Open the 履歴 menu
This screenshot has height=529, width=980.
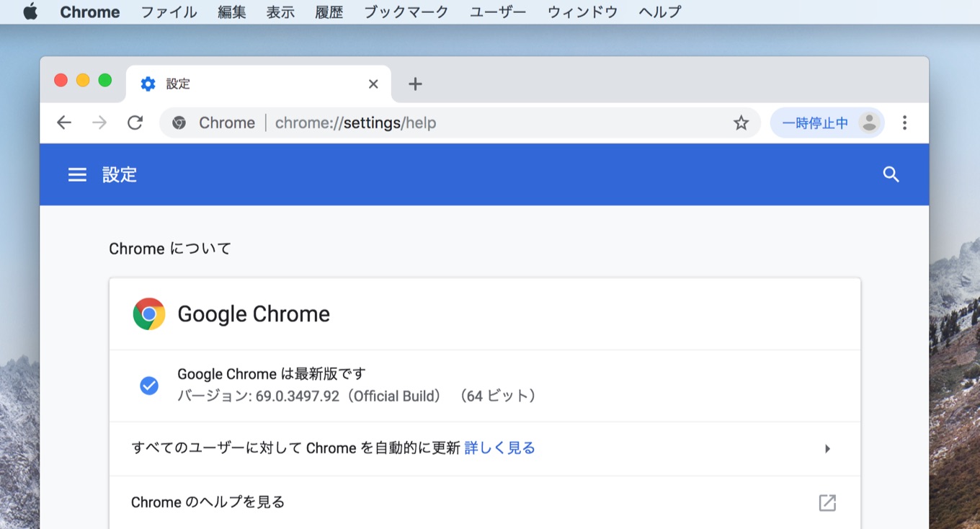tap(329, 12)
